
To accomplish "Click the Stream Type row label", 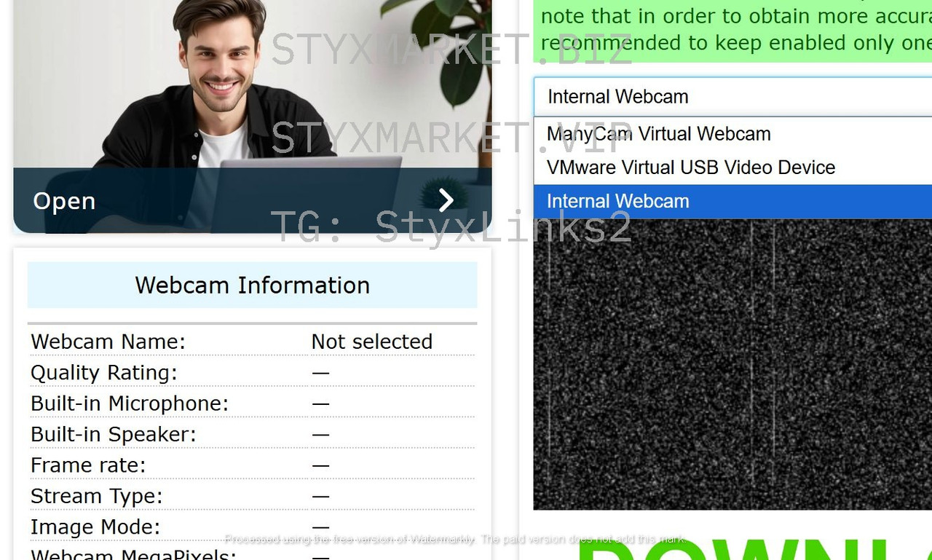I will (x=96, y=497).
